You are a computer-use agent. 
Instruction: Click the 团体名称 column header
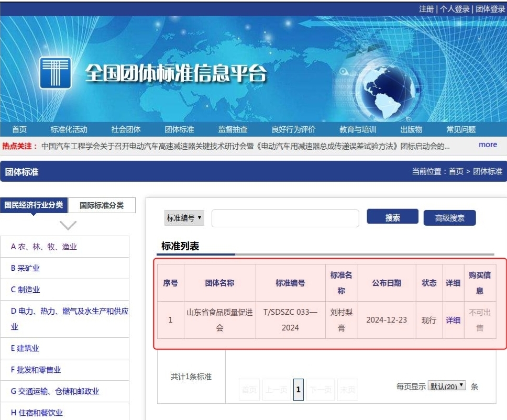coord(220,283)
